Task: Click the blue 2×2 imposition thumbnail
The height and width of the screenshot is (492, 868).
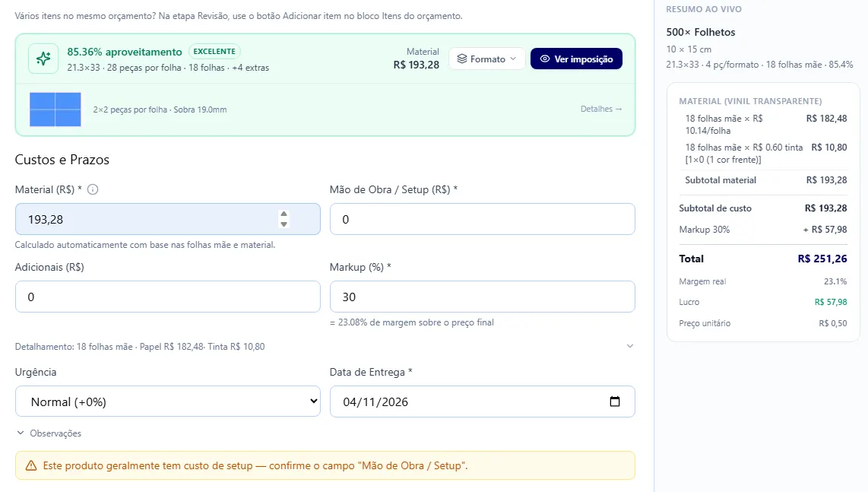Action: coord(55,110)
